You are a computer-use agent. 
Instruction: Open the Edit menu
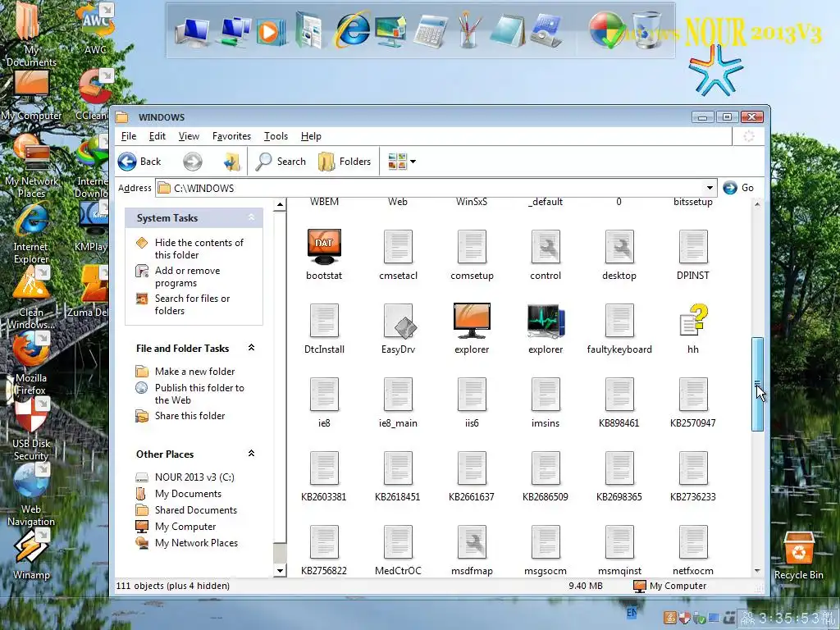[157, 136]
